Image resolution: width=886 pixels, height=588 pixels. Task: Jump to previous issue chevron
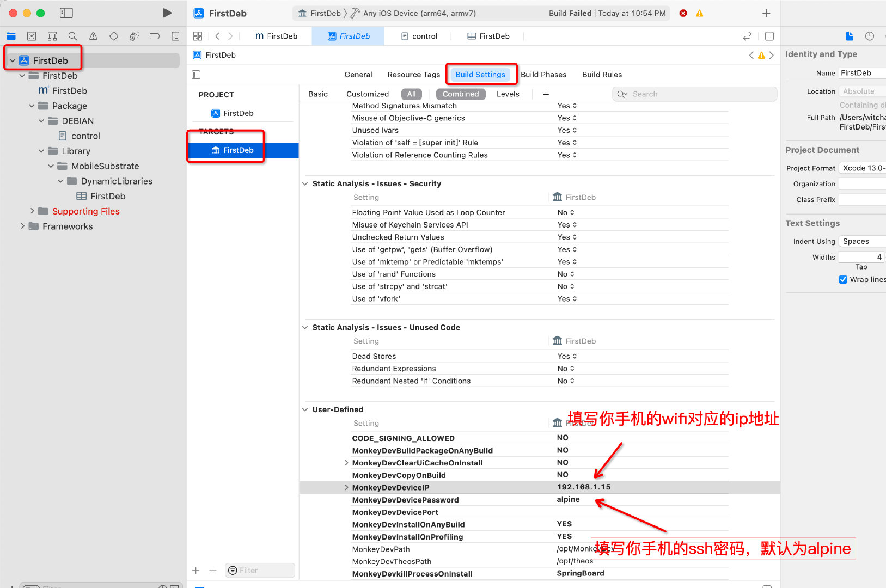coord(751,55)
